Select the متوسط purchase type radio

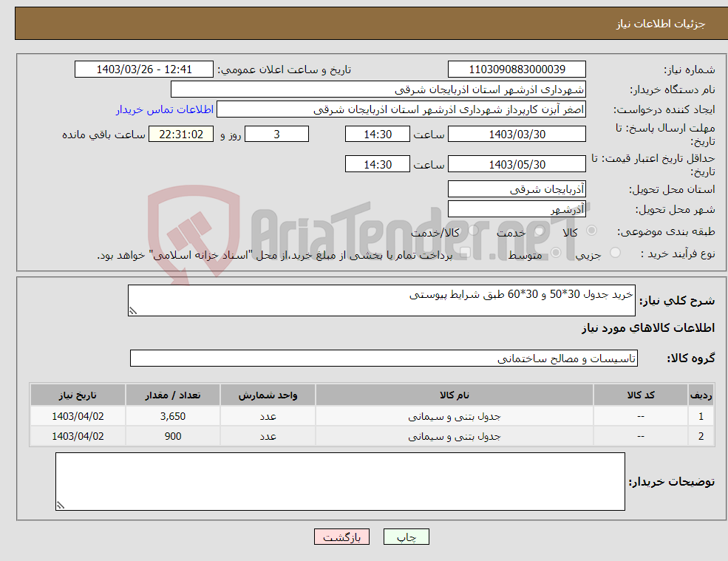tap(556, 253)
